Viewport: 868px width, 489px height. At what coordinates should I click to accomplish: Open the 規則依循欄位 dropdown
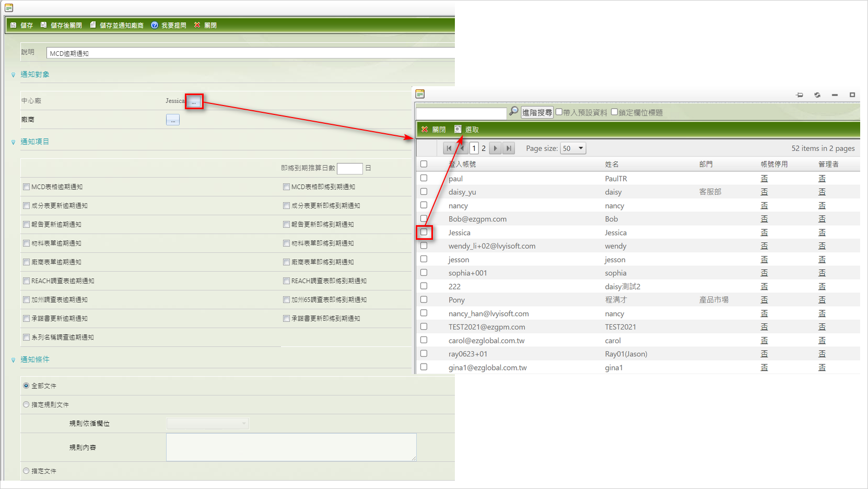tap(207, 423)
